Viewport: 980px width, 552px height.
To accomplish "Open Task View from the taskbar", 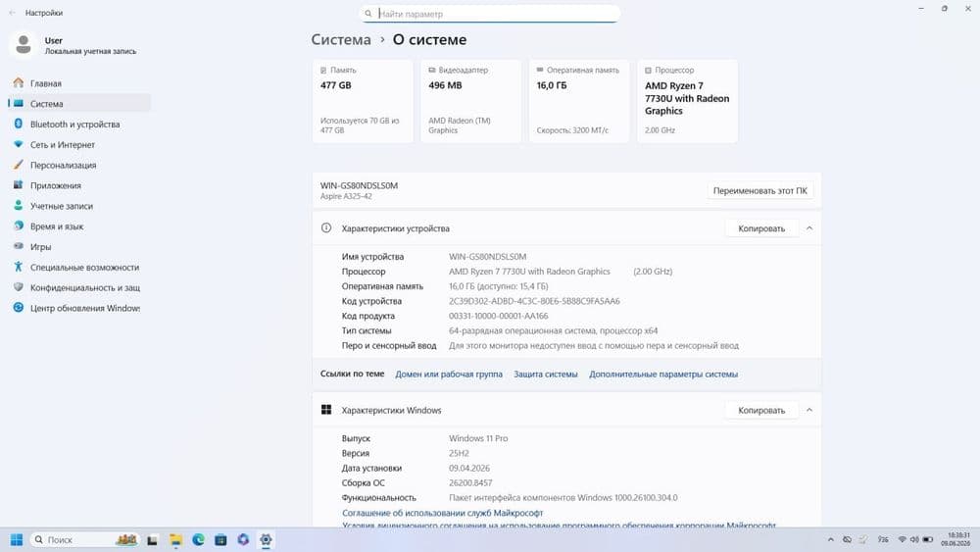I will pos(152,540).
